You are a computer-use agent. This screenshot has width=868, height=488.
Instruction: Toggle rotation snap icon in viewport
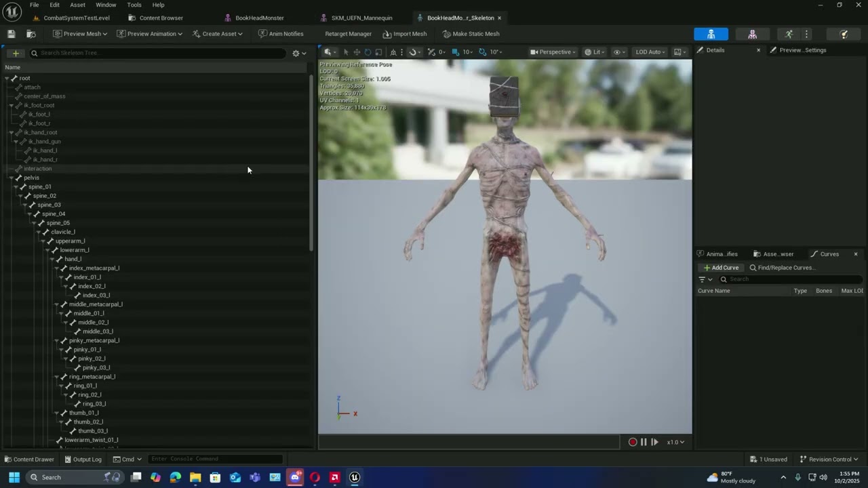tap(483, 52)
